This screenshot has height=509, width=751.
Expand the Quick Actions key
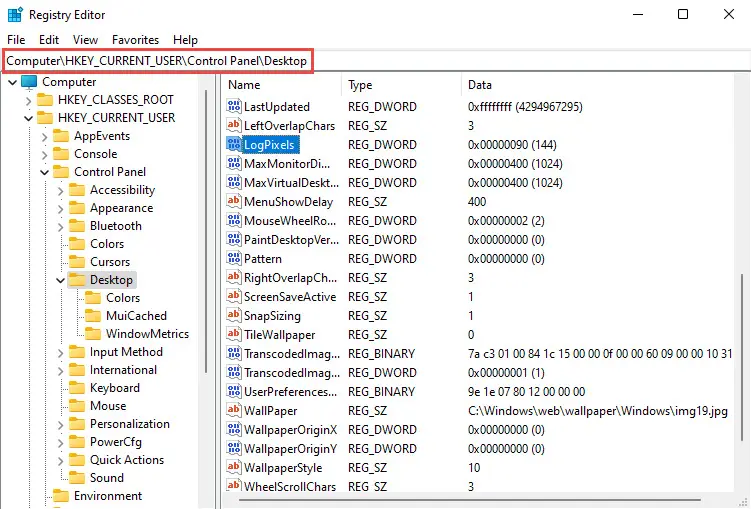[60, 461]
